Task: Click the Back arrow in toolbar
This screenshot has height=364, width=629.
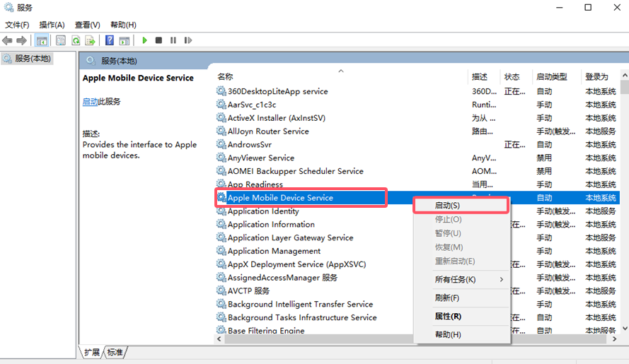Action: 7,40
